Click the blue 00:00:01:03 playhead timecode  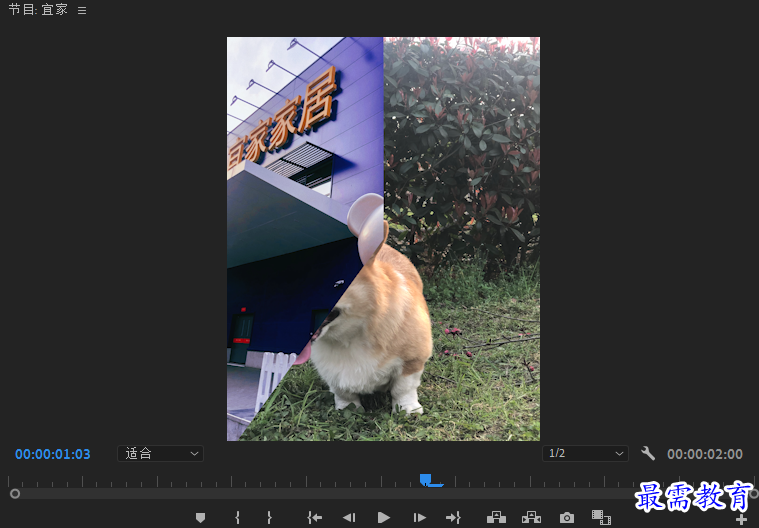pyautogui.click(x=53, y=454)
